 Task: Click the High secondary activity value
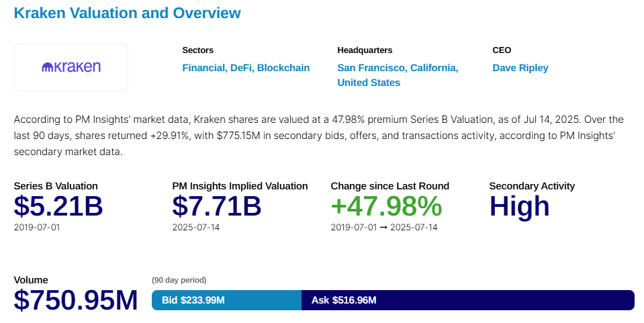pyautogui.click(x=520, y=206)
